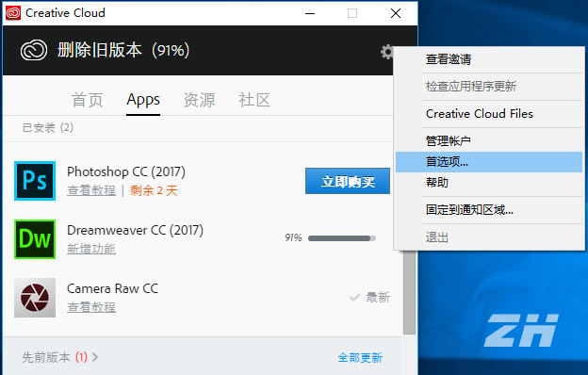The width and height of the screenshot is (588, 375).
Task: Expand the 先前版本 (1) section
Action: pos(60,357)
